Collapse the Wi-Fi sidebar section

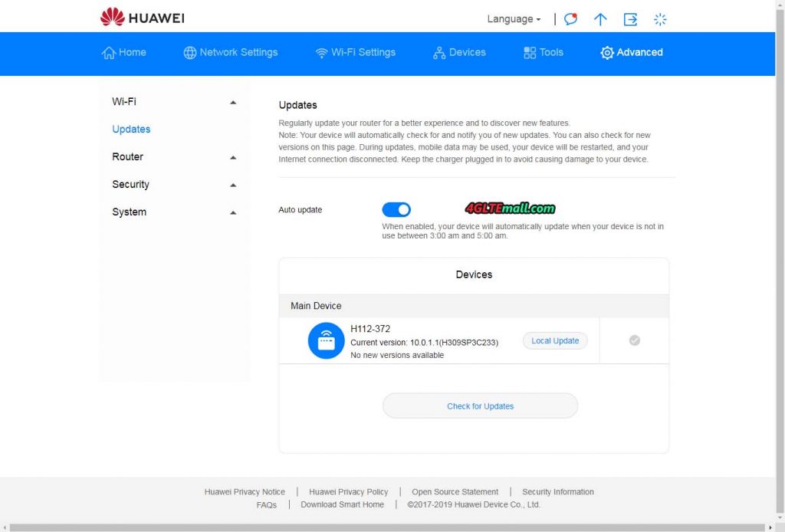(x=232, y=100)
